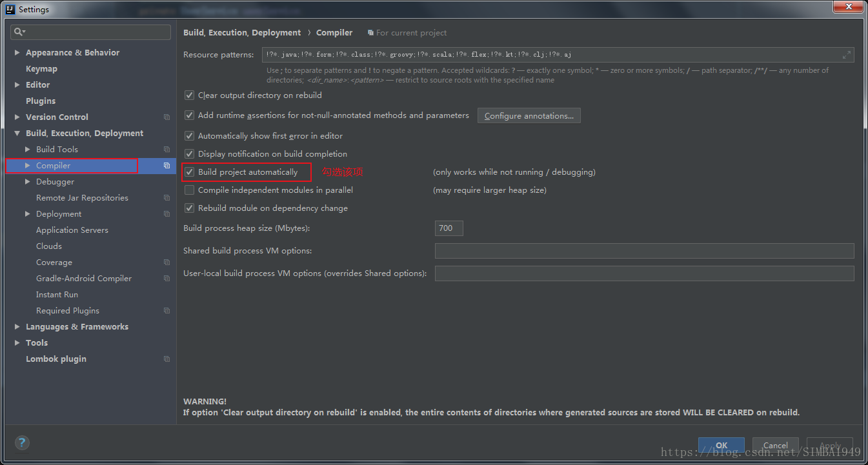This screenshot has height=465, width=868.
Task: Click the project-level icon beside Version Control
Action: click(x=167, y=117)
